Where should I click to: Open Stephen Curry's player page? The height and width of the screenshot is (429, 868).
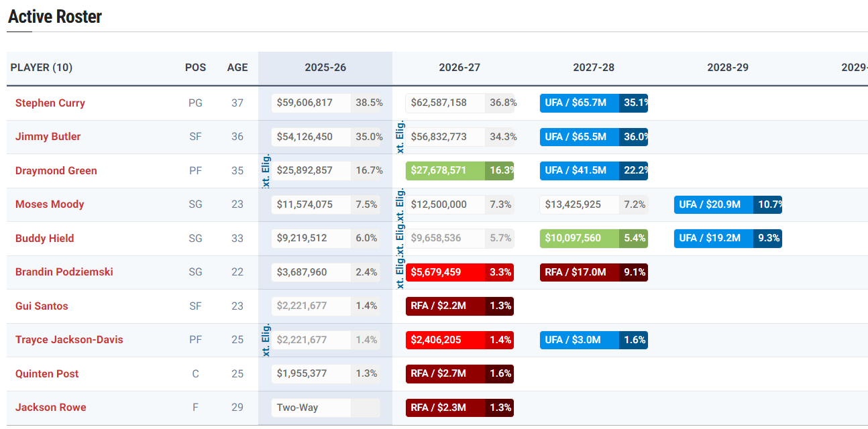coord(50,103)
